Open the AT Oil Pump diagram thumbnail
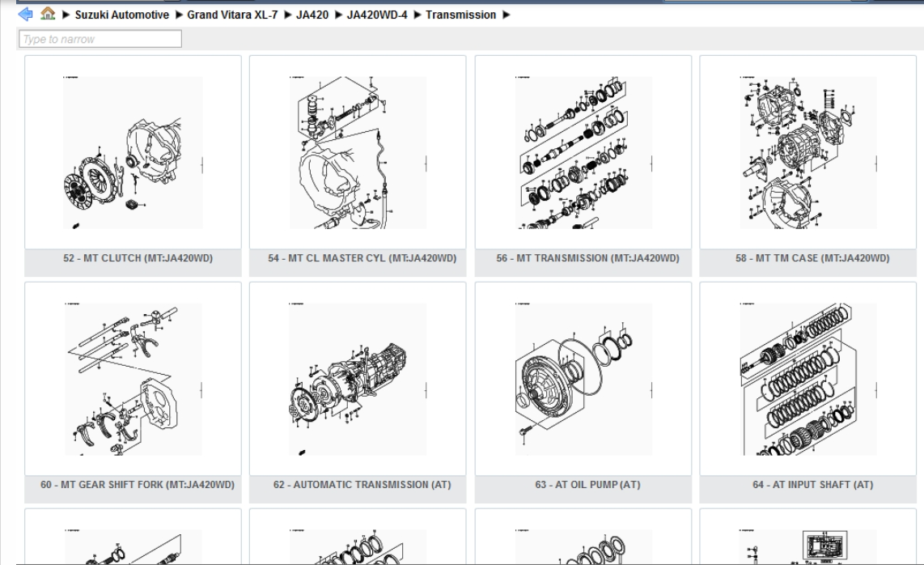 tap(583, 379)
